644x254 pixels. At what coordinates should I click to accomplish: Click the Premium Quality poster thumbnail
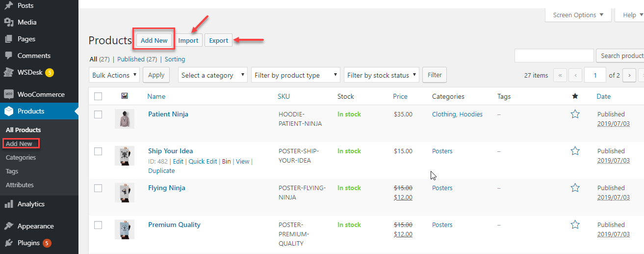click(125, 229)
